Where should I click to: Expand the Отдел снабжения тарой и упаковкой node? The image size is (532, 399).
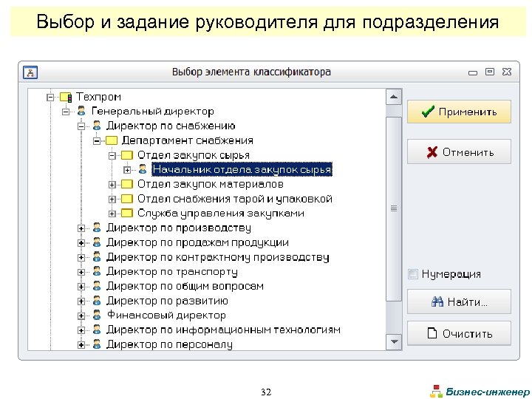[x=112, y=199]
